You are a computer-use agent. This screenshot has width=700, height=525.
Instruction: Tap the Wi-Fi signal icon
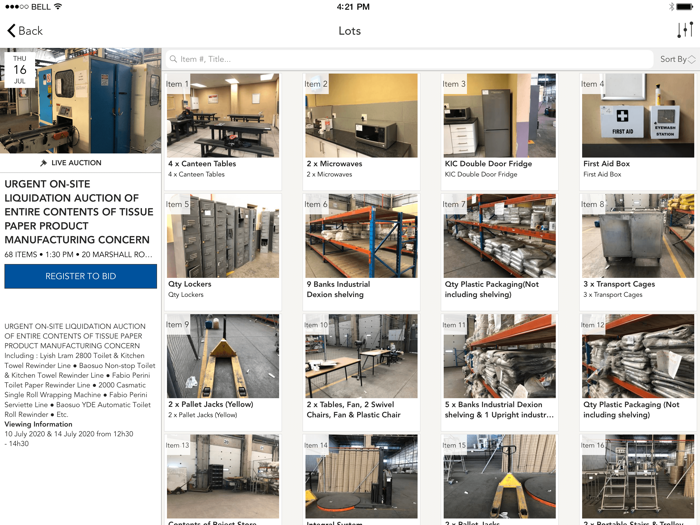click(58, 7)
